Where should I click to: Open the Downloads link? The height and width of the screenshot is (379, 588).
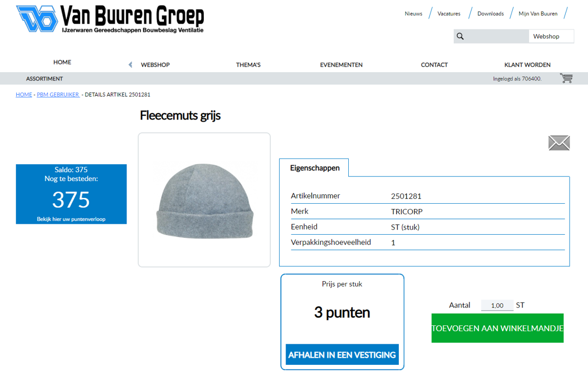491,14
